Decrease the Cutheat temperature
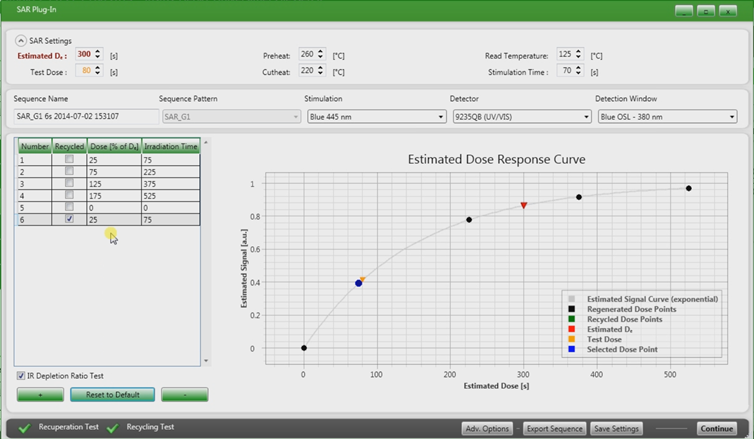754x439 pixels. (321, 74)
